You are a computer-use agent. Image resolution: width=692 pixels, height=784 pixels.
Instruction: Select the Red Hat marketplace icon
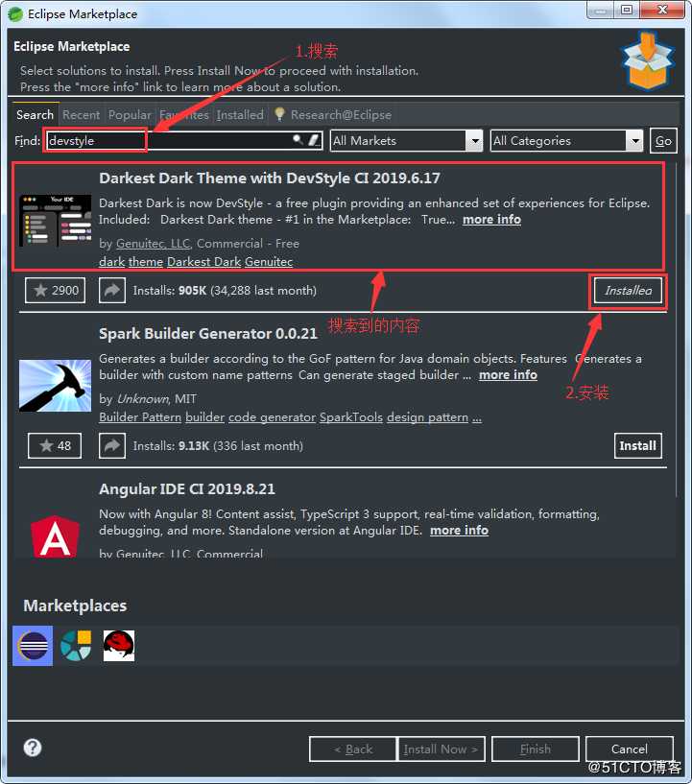coord(118,646)
